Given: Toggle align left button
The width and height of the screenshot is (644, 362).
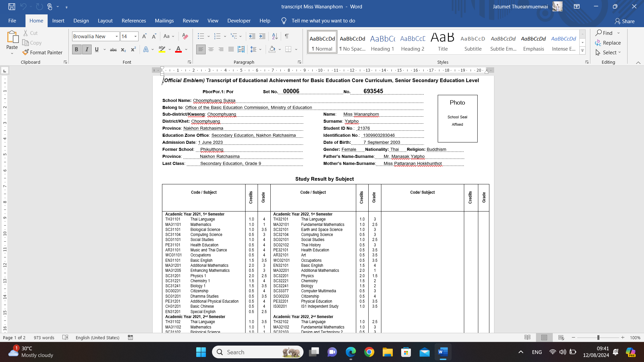Looking at the screenshot, I should tap(201, 50).
